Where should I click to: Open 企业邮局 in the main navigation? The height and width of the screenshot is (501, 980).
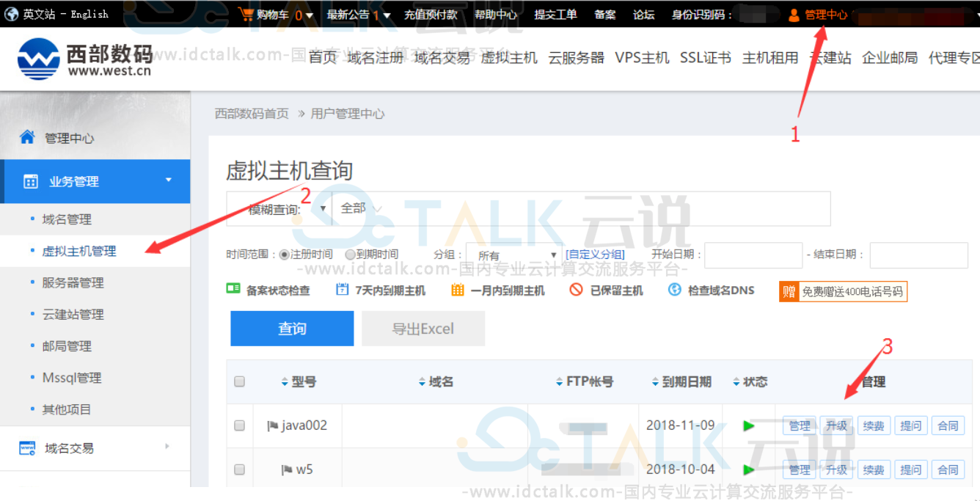[x=890, y=58]
